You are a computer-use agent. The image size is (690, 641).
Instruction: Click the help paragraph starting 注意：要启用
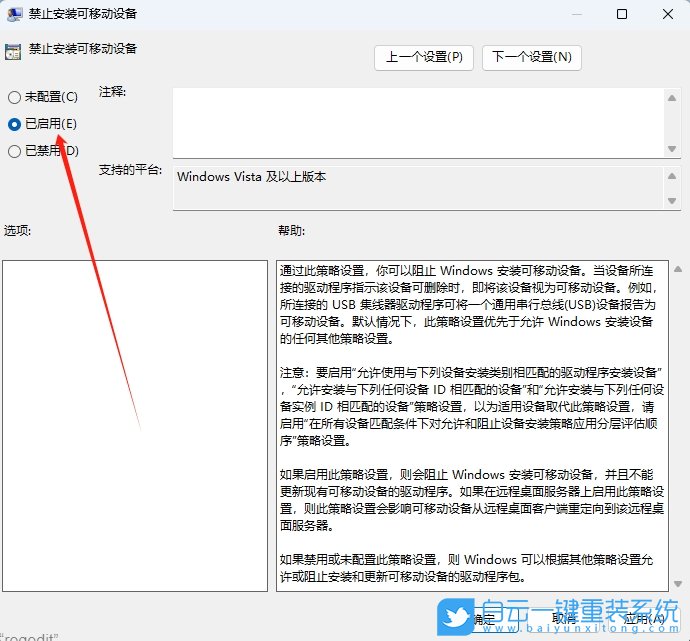[472, 407]
